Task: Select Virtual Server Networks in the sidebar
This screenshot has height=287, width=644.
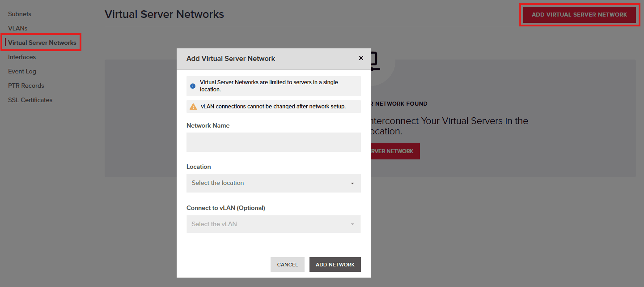Action: point(42,42)
